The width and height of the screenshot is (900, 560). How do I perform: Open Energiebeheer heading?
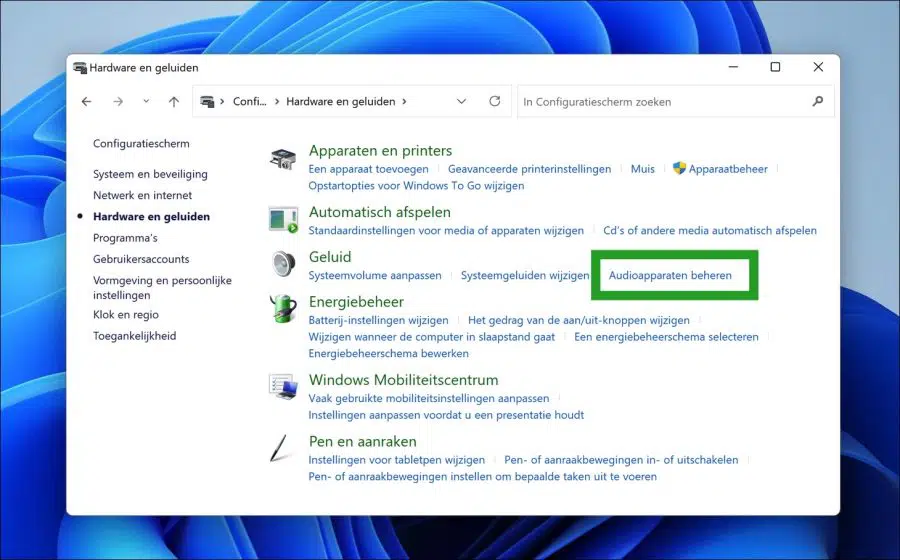[356, 301]
